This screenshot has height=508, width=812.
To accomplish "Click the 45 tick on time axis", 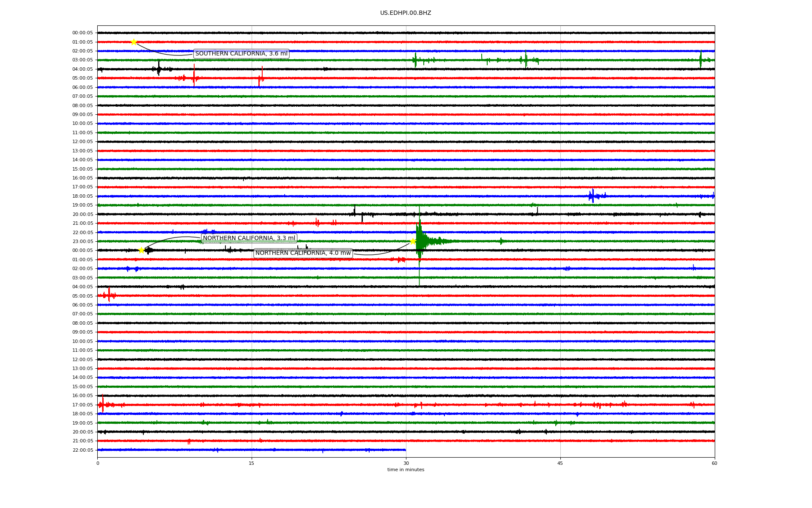I will pyautogui.click(x=560, y=463).
